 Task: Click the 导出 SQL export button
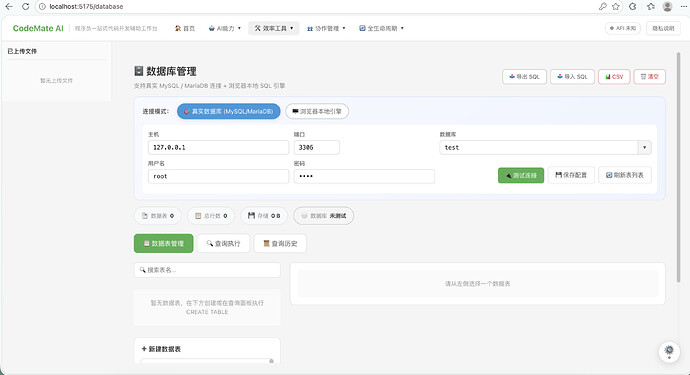click(524, 77)
